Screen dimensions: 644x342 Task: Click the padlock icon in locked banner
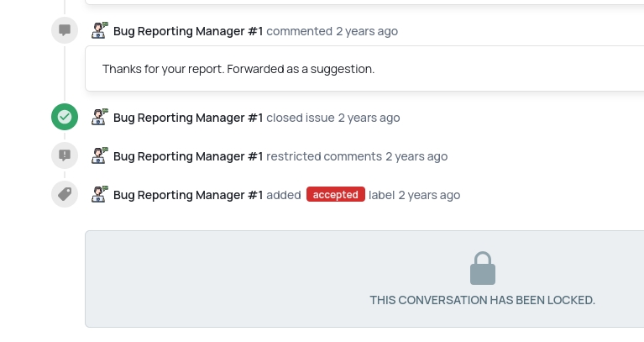(x=482, y=268)
